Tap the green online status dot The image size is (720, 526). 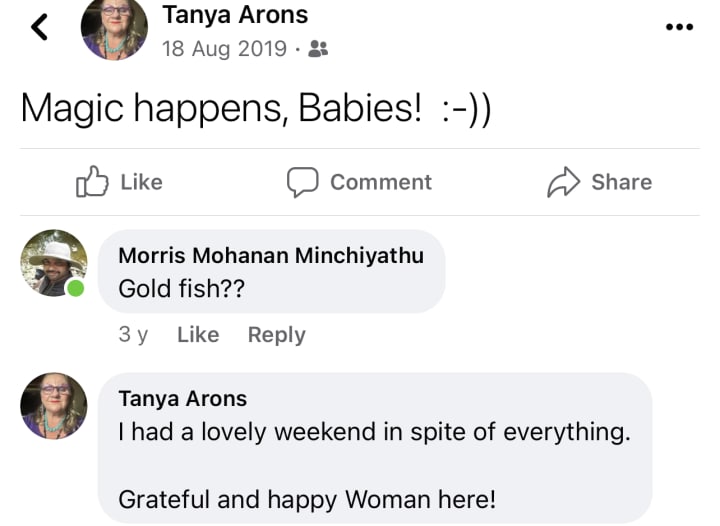pyautogui.click(x=75, y=289)
